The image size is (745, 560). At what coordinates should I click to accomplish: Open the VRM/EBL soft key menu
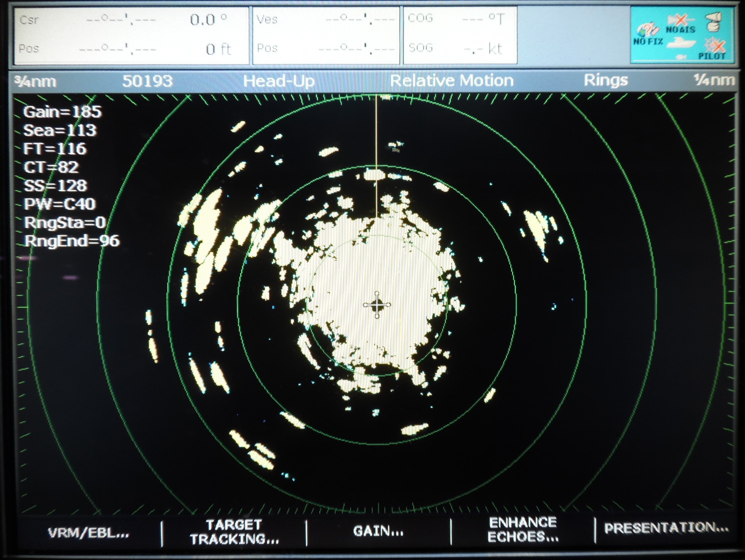coord(88,533)
